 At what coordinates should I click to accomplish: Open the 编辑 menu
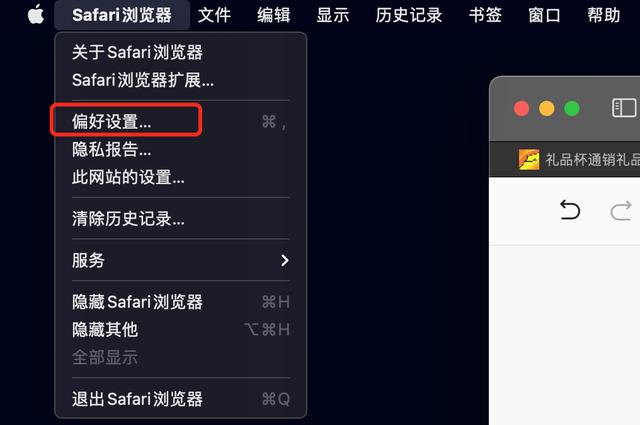(273, 15)
